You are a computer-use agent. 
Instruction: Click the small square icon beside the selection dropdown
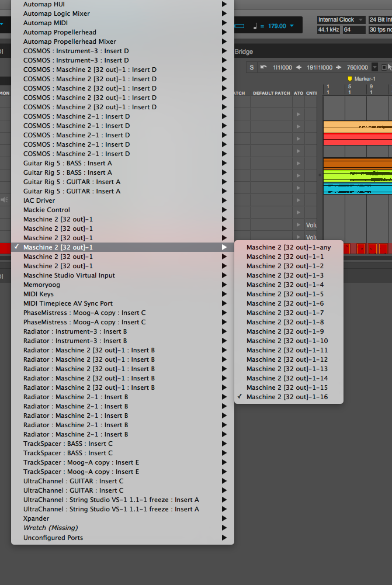pyautogui.click(x=383, y=68)
